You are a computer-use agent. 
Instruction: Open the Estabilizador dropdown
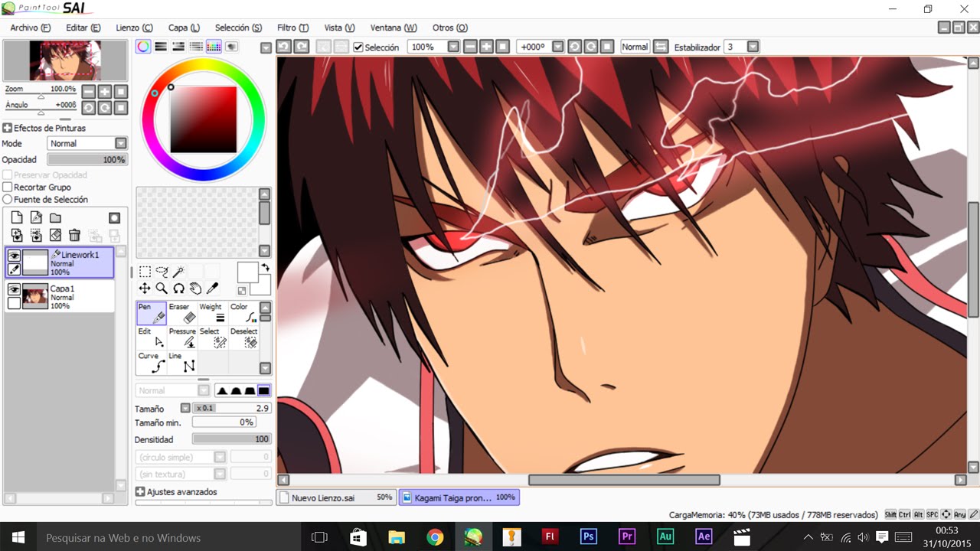click(753, 47)
